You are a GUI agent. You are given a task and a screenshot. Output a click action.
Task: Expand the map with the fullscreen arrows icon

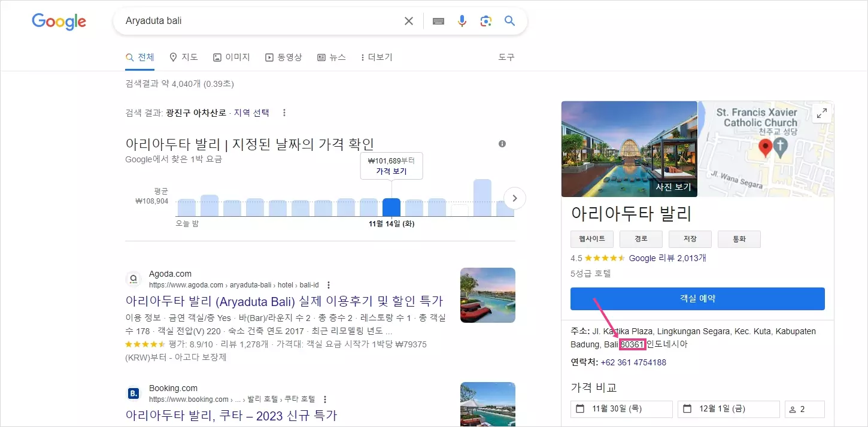(x=821, y=113)
